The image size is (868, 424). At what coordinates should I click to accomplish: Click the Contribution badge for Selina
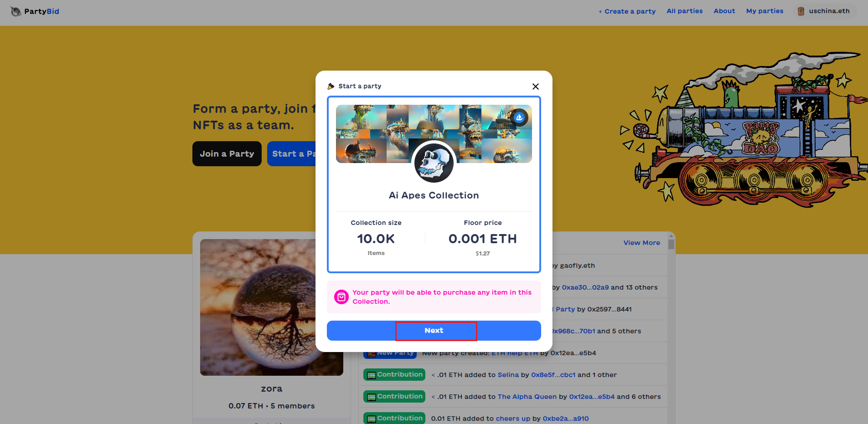tap(394, 375)
